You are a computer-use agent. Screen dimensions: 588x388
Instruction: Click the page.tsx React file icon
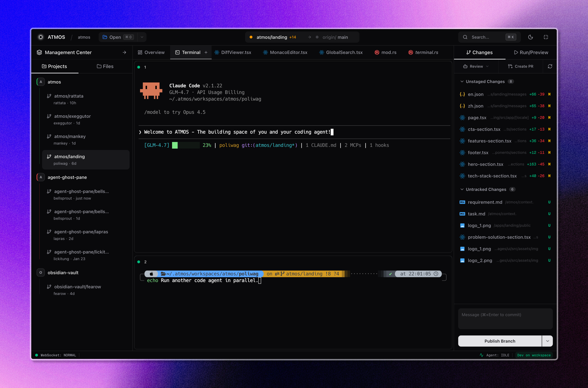click(462, 117)
